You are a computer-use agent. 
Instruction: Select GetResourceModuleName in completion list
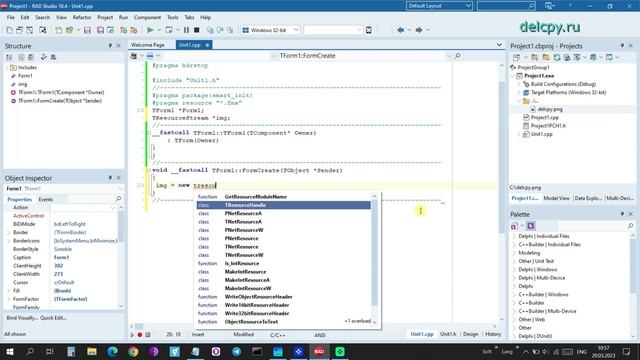tap(284, 197)
